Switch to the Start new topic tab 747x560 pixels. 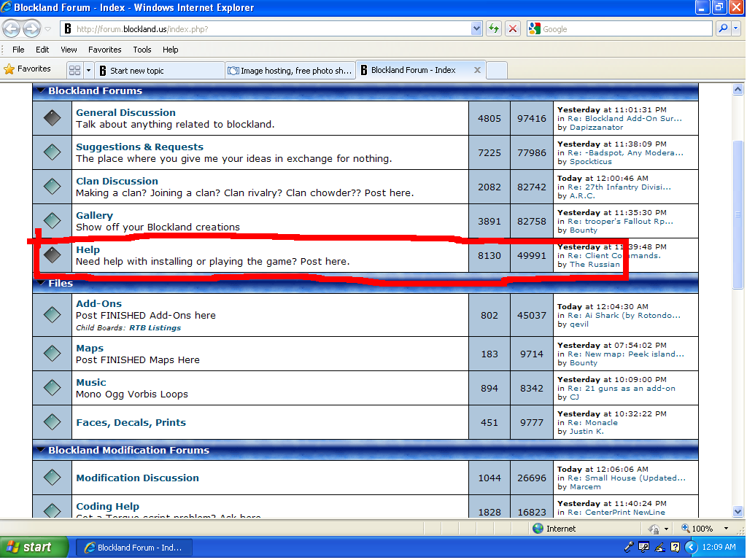(x=160, y=71)
